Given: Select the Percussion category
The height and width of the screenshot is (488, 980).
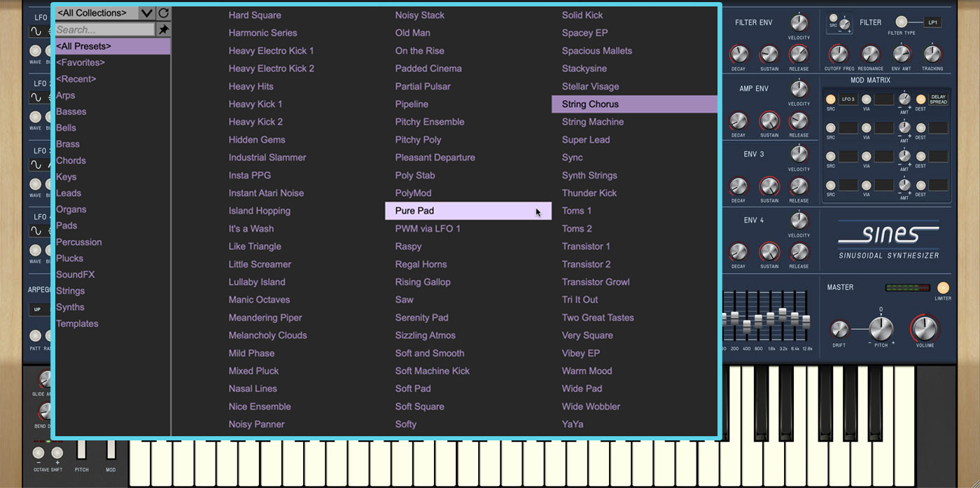Looking at the screenshot, I should click(79, 242).
